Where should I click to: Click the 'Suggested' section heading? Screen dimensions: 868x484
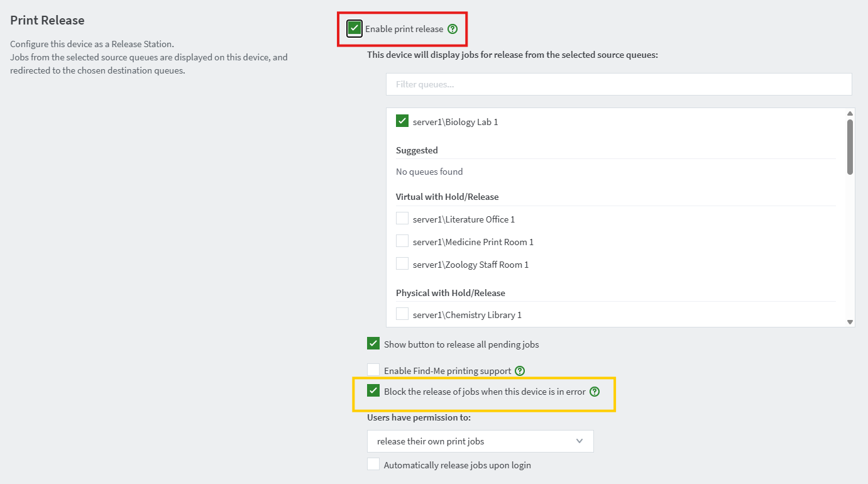[x=417, y=150]
